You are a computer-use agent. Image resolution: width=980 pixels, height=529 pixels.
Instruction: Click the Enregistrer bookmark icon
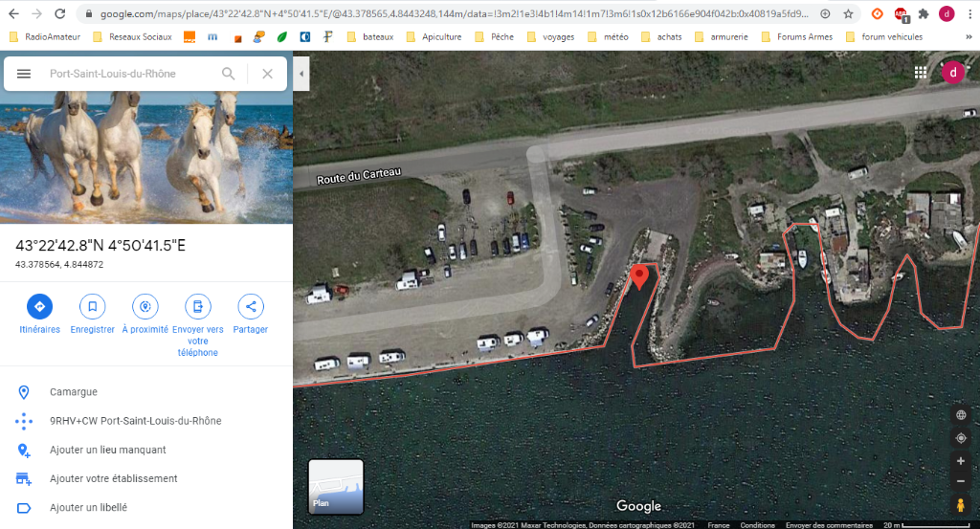coord(93,307)
